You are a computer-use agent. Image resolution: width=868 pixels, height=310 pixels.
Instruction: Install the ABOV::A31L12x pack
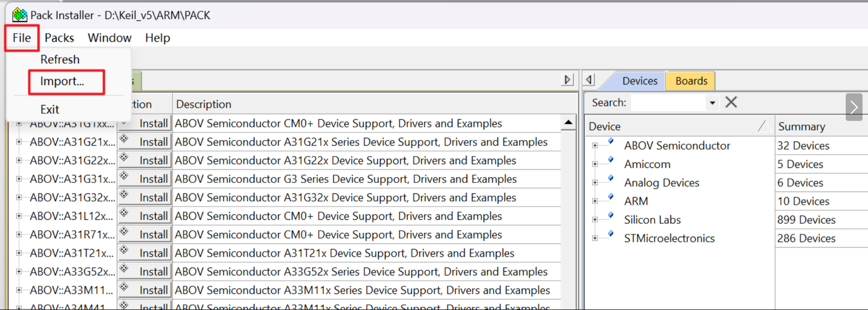(x=145, y=216)
